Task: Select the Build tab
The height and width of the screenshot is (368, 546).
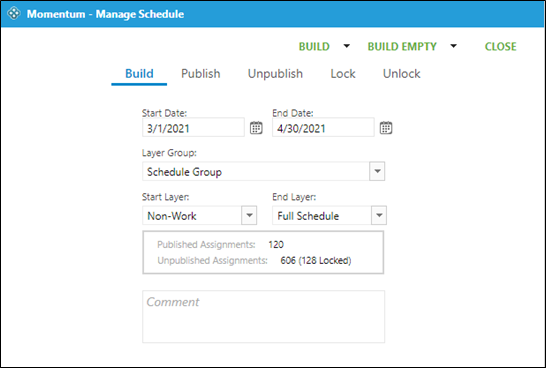Action: (139, 74)
